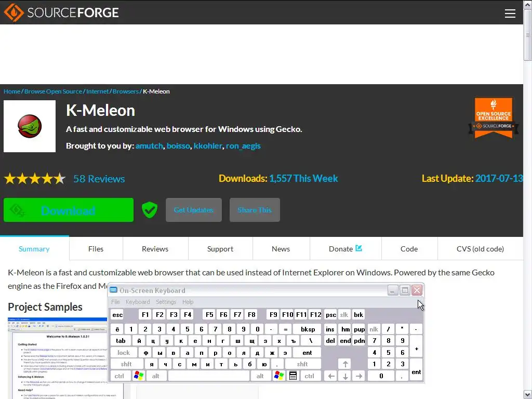Click the external link icon beside Donate

tap(358, 248)
